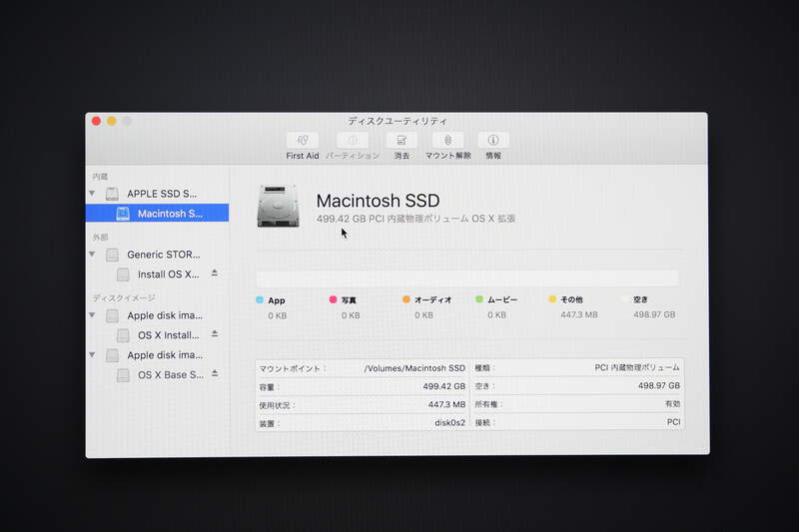Select Generic STORAGE device in sidebar

(x=162, y=255)
